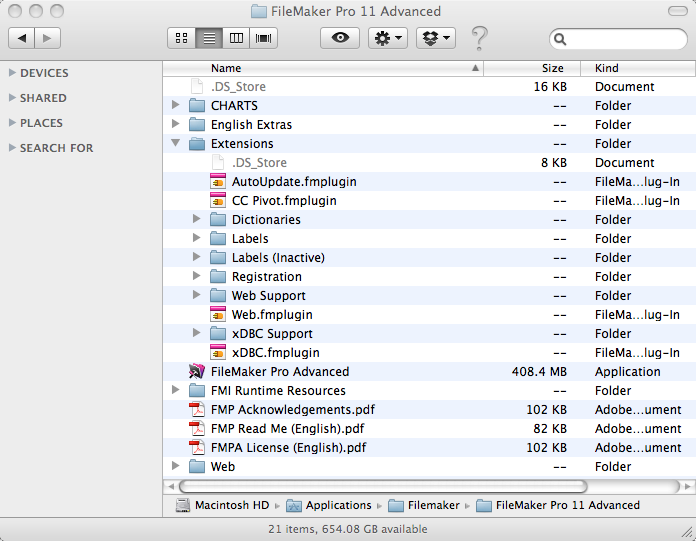Image resolution: width=696 pixels, height=541 pixels.
Task: Expand the Registration folder triangle
Action: (x=196, y=276)
